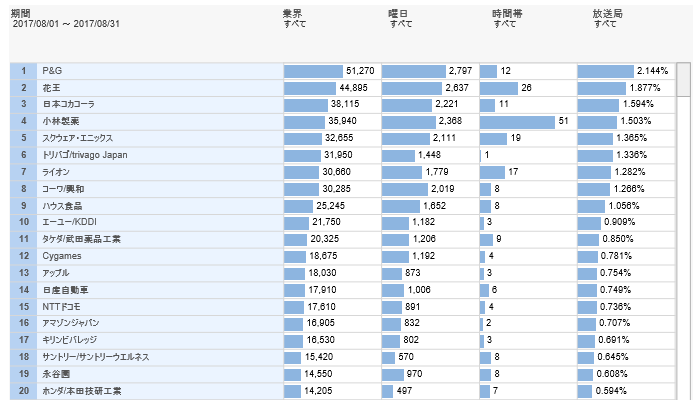Select the ホンダ/本田技研工業 row
698x400 pixels.
pos(82,391)
